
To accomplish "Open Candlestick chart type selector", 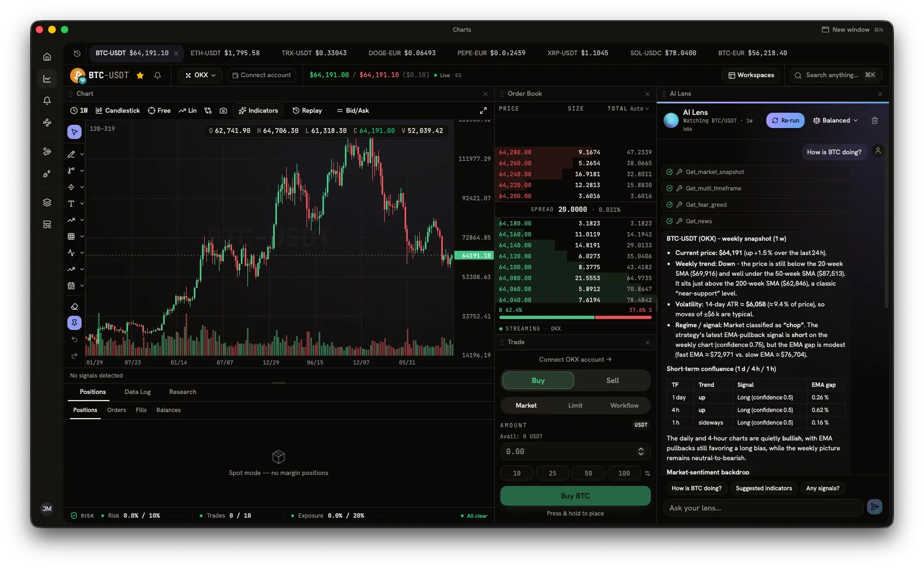I will pyautogui.click(x=118, y=111).
